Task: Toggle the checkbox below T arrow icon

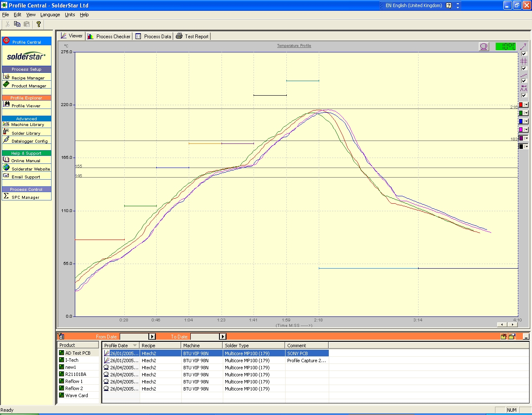Action: (524, 54)
